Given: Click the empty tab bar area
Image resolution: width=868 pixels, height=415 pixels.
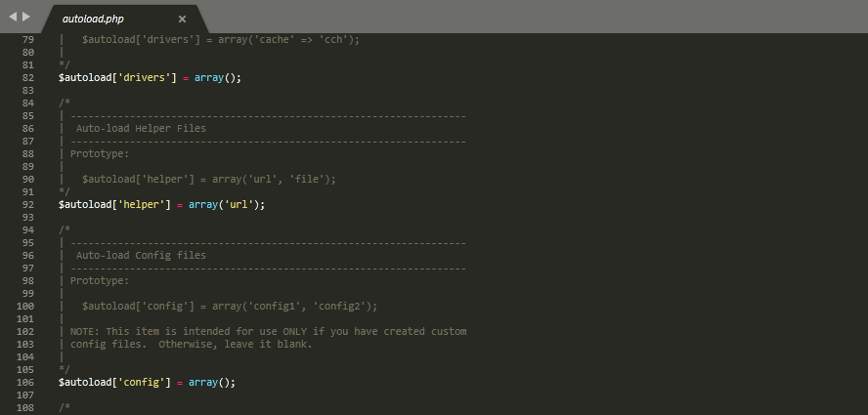Looking at the screenshot, I should [x=538, y=18].
